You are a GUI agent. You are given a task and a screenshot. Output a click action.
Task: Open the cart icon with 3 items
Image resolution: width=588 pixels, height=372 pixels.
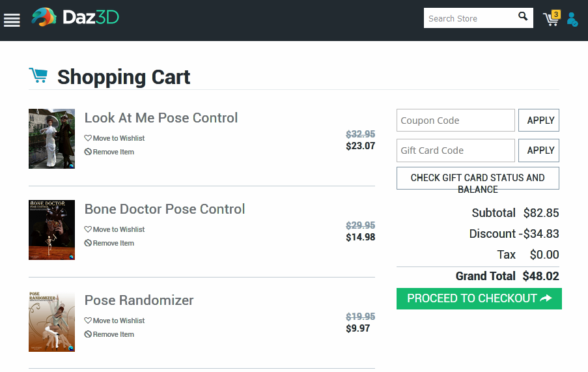[551, 19]
